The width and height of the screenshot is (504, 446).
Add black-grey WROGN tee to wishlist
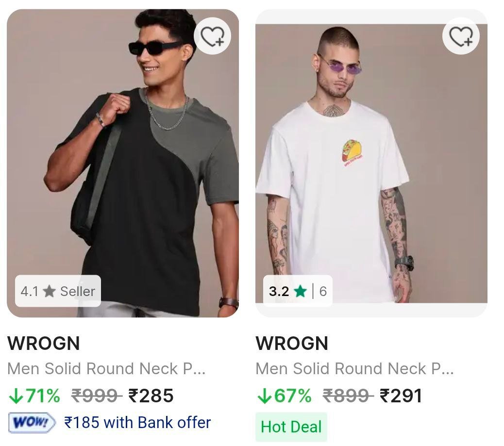212,36
